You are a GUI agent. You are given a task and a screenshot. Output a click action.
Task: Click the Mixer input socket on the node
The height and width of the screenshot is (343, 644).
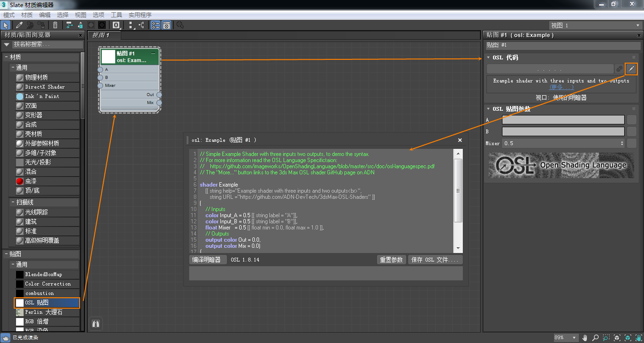click(100, 86)
